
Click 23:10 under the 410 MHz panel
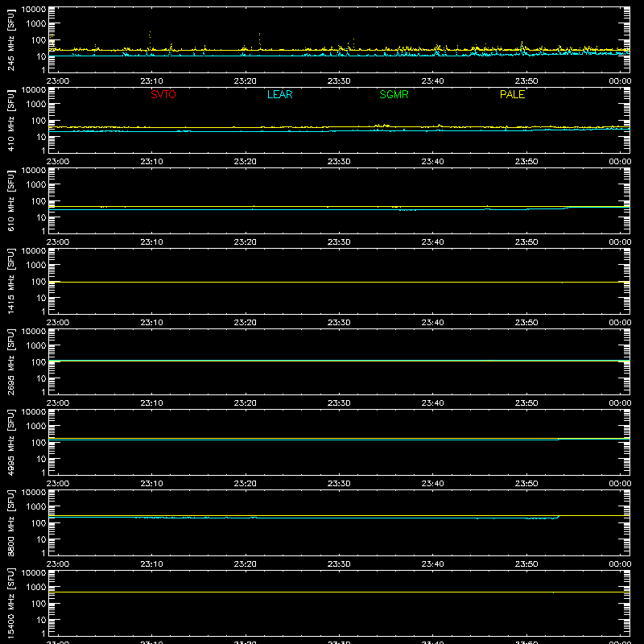[151, 162]
